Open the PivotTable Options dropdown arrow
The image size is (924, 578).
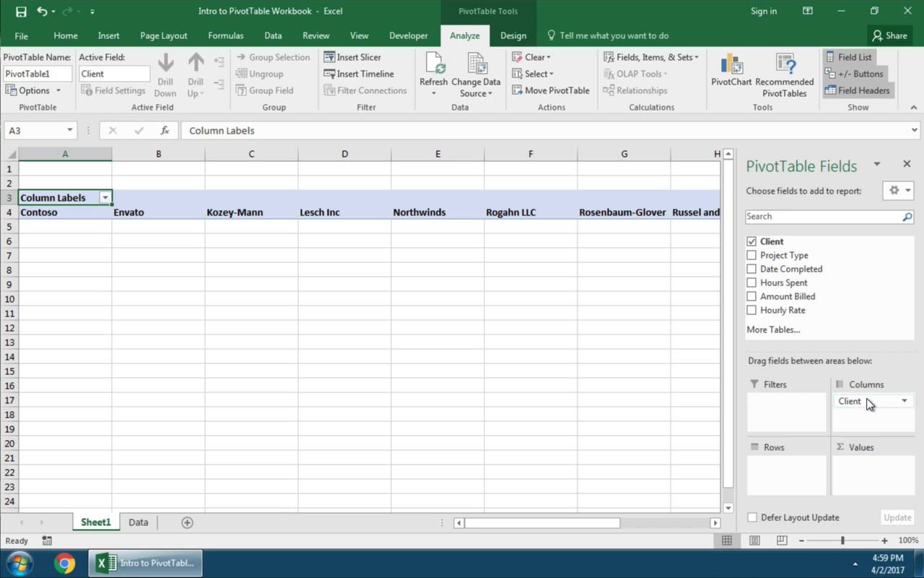tap(58, 90)
